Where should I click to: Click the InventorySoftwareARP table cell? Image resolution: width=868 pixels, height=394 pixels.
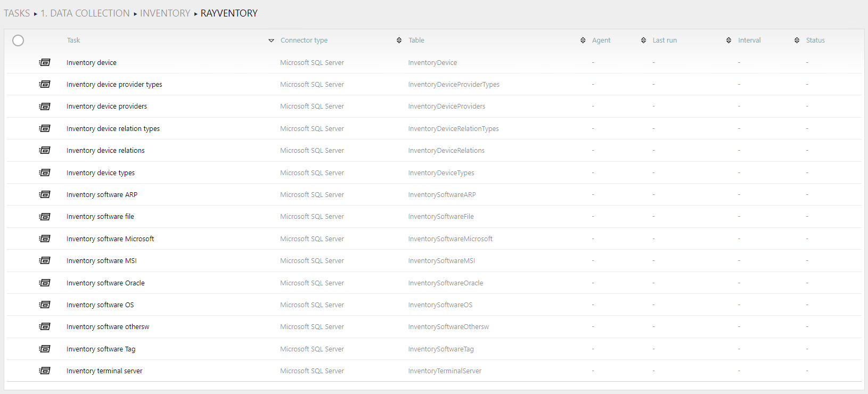click(442, 194)
